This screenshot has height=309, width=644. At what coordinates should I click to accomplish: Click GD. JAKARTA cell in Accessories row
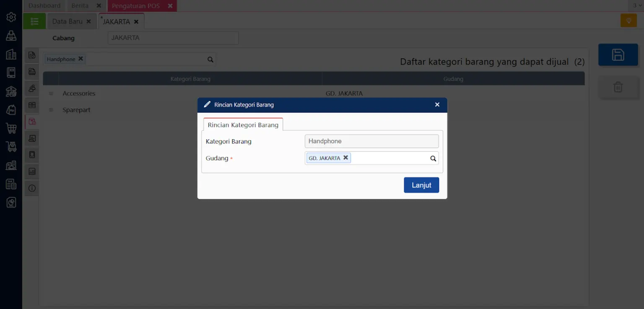(x=344, y=93)
